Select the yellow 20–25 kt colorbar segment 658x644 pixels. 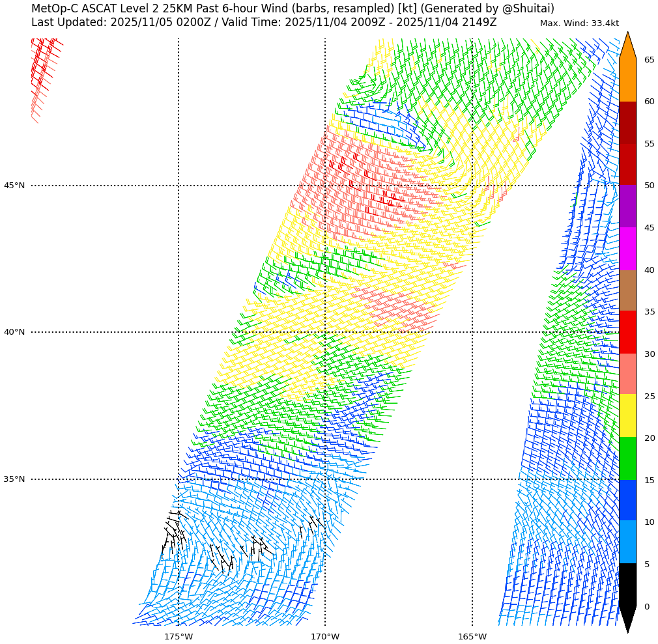627,415
